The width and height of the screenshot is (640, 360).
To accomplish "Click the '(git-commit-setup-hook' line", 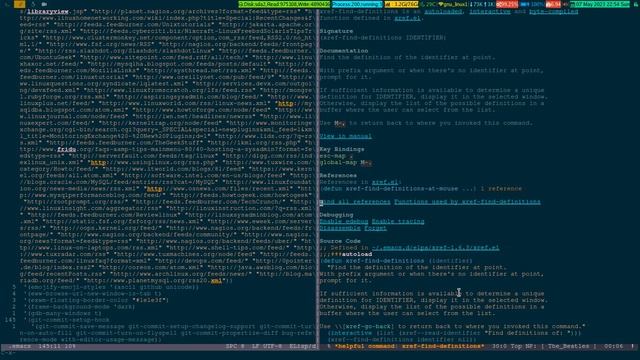I will point(67,320).
